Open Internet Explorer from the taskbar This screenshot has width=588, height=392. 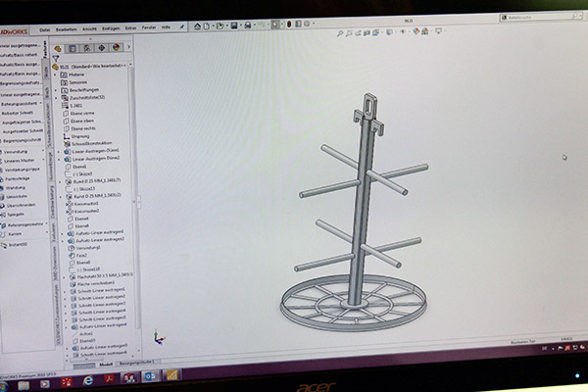[86, 377]
